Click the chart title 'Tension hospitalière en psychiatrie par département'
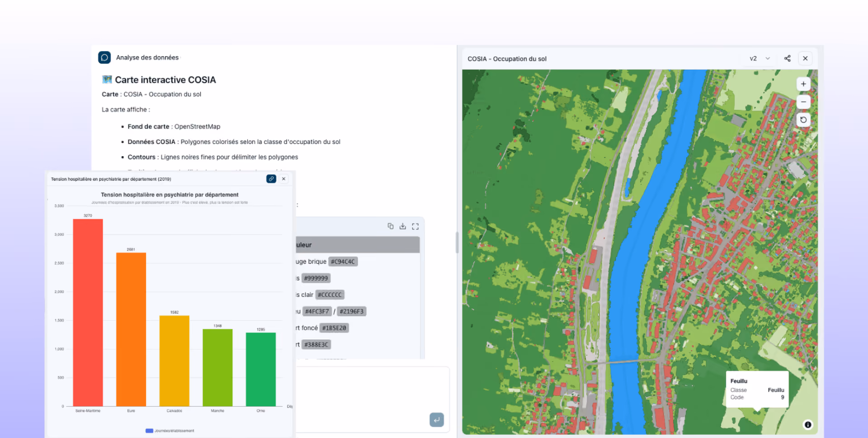Screen dimensions: 868x438 tap(170, 195)
